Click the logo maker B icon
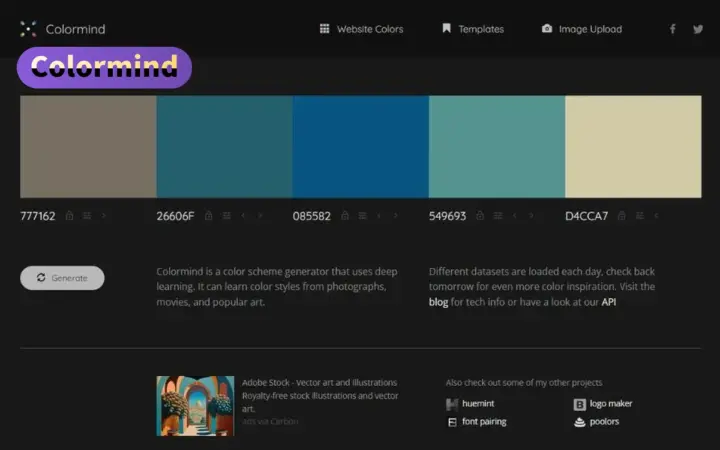Viewport: 720px width, 450px height. (579, 404)
